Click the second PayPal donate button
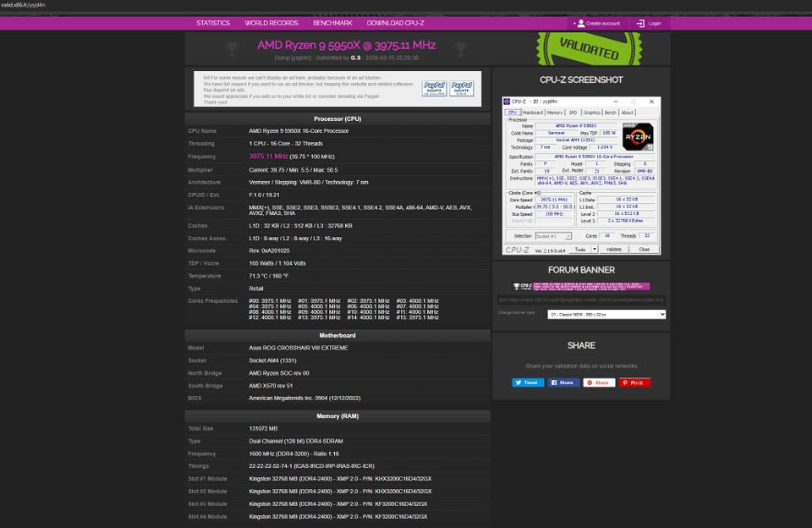 tap(462, 89)
